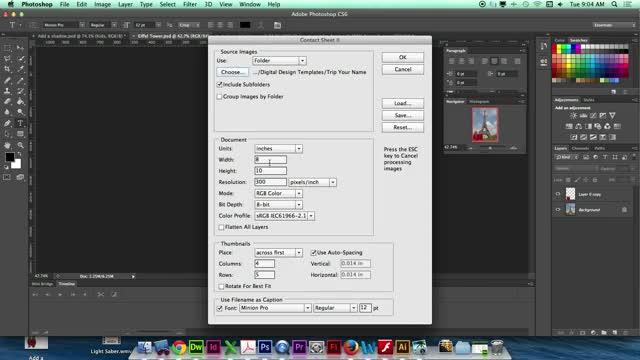The height and width of the screenshot is (360, 640).
Task: Click Cancel in Contact Sheet II
Action: [x=403, y=69]
